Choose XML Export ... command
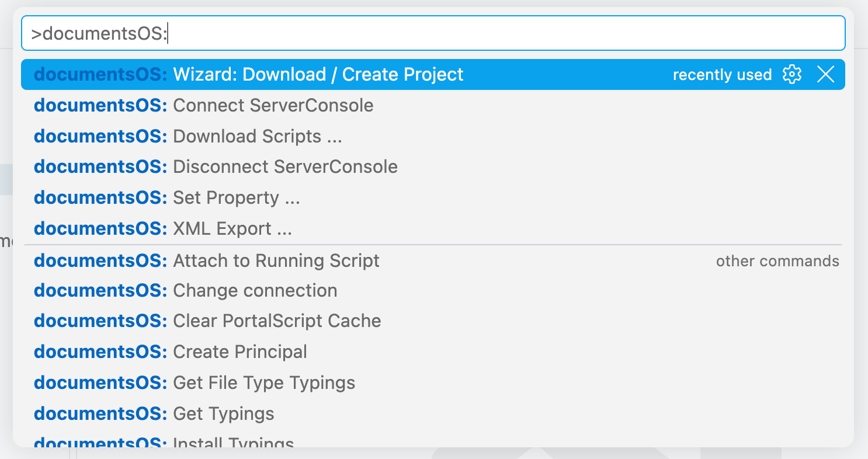Viewport: 868px width, 459px height. click(x=433, y=228)
